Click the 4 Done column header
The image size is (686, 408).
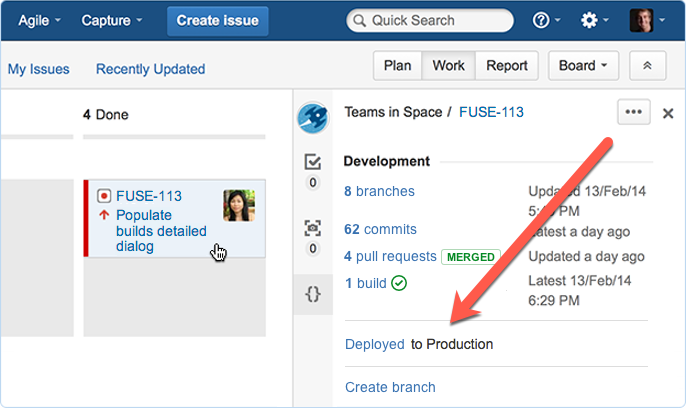106,115
